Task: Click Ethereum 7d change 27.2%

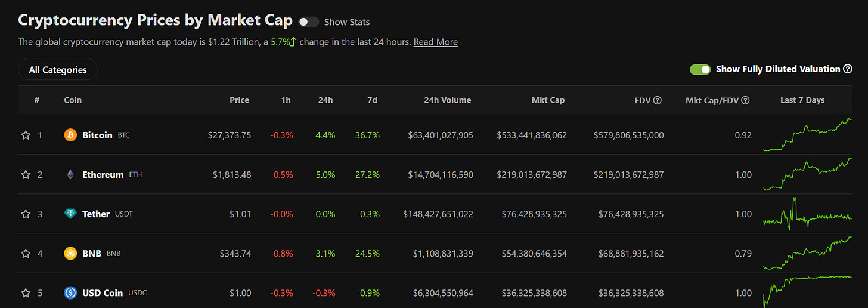Action: tap(367, 175)
